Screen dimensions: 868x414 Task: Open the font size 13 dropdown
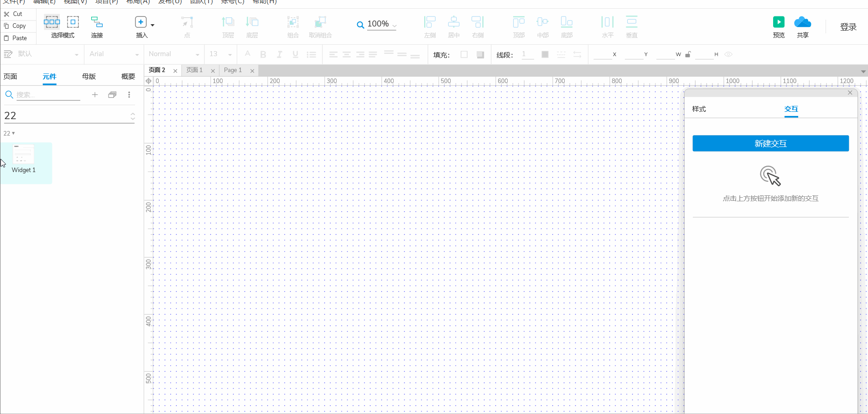click(x=230, y=55)
